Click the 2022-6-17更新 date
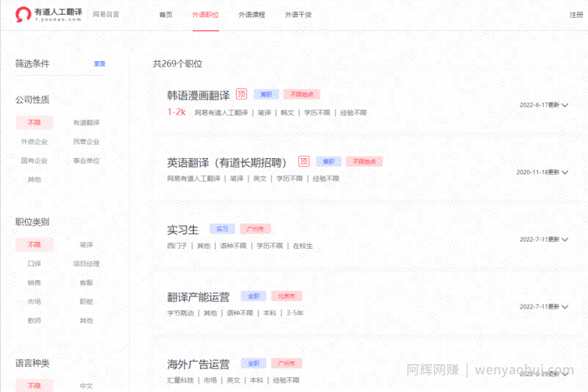Viewport: 588px width, 392px height. tap(539, 105)
